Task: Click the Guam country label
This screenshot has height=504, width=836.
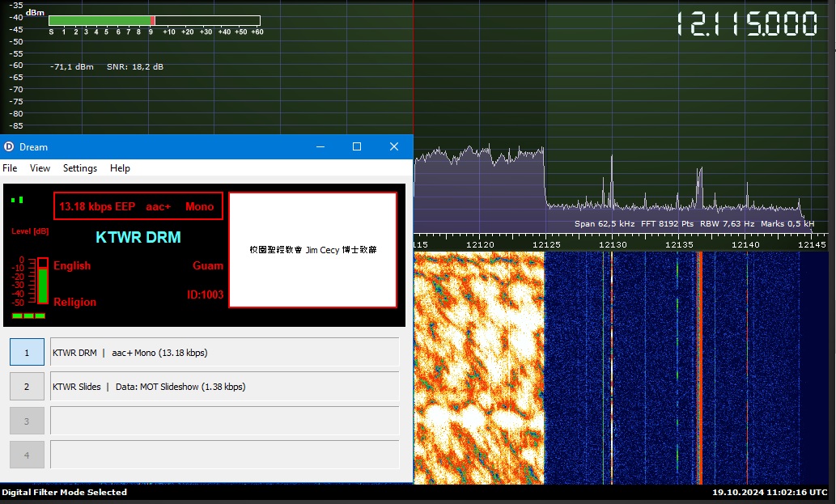Action: [x=208, y=265]
